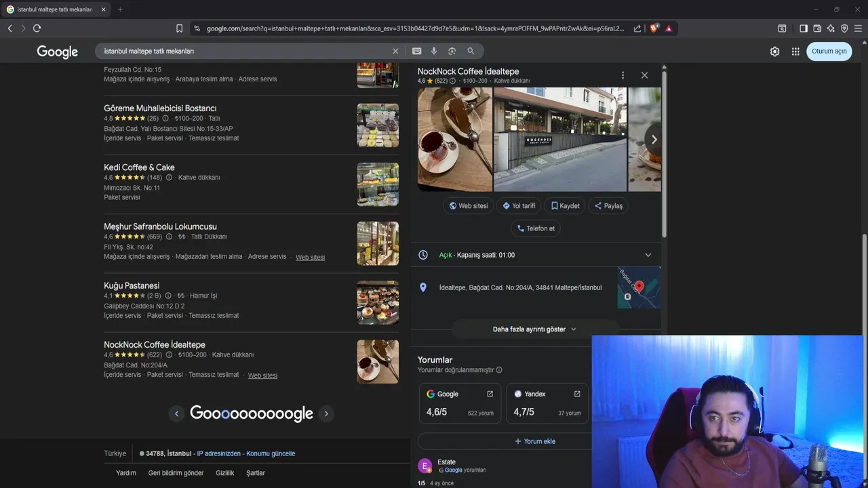
Task: Open info icon next to Yorumlar doğrulanmamıştır
Action: pos(499,370)
